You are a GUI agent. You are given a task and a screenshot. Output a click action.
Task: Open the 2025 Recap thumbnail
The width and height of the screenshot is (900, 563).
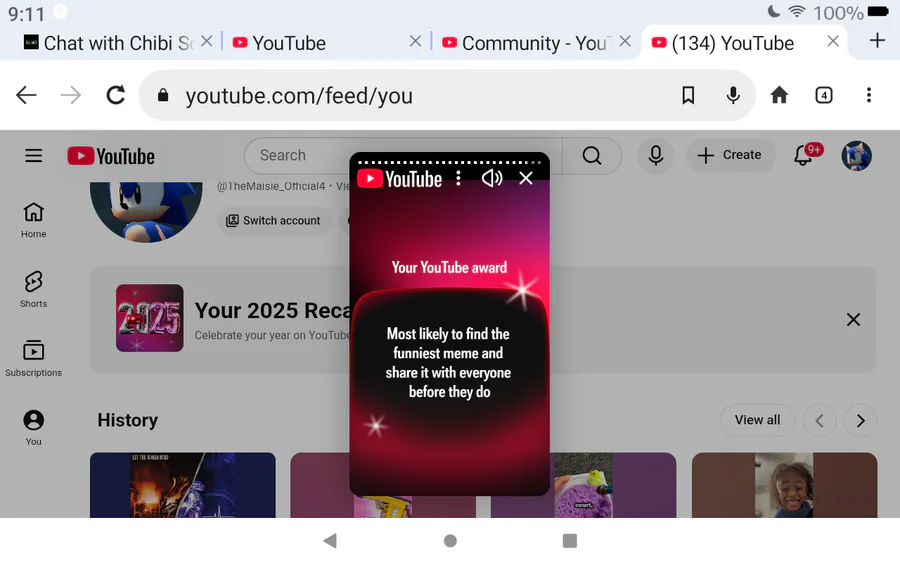[x=150, y=318]
